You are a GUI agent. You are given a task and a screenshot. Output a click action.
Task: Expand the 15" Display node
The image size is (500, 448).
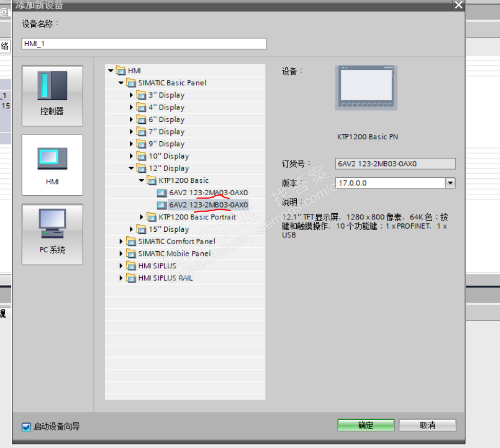coord(131,229)
